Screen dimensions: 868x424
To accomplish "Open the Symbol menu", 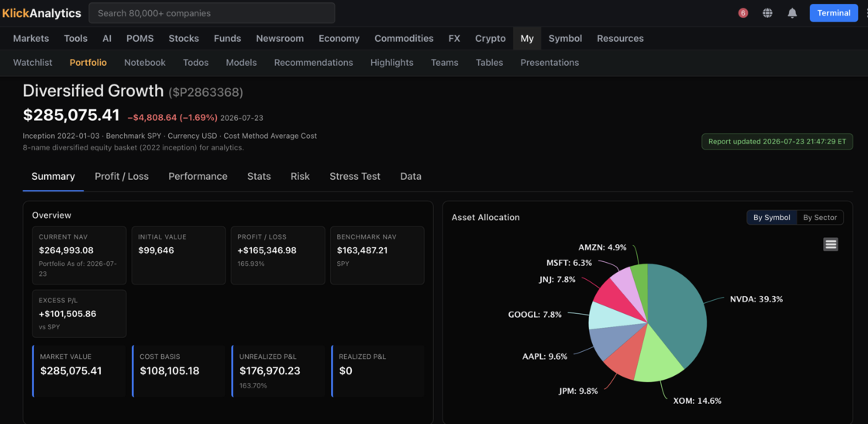I will 565,38.
